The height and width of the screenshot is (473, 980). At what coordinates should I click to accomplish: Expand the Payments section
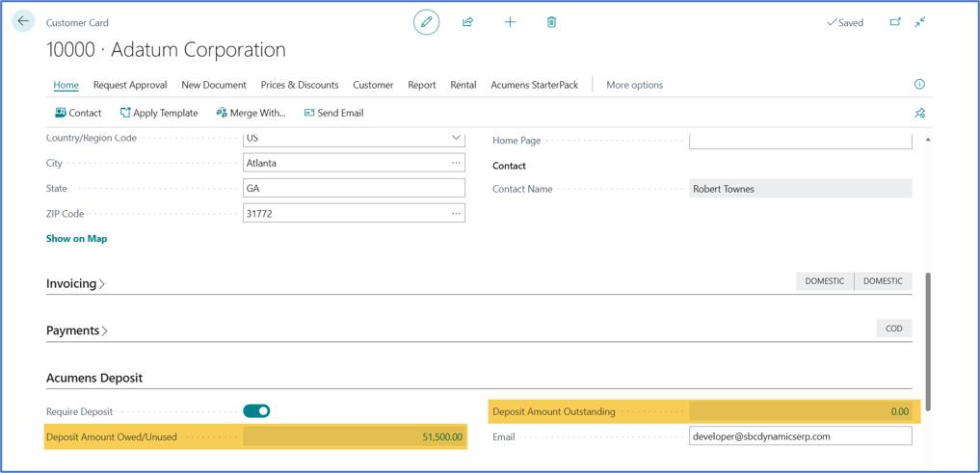click(x=77, y=330)
